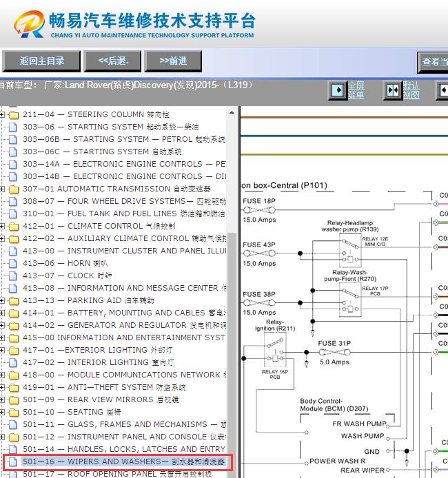
Task: Click document icon of 501-11 Glass Frames
Action: pyautogui.click(x=13, y=425)
